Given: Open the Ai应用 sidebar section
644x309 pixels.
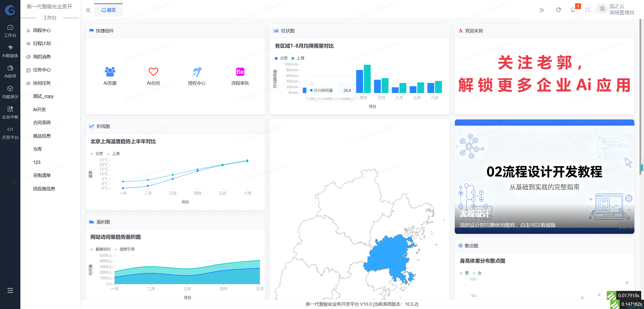Looking at the screenshot, I should pyautogui.click(x=10, y=72).
